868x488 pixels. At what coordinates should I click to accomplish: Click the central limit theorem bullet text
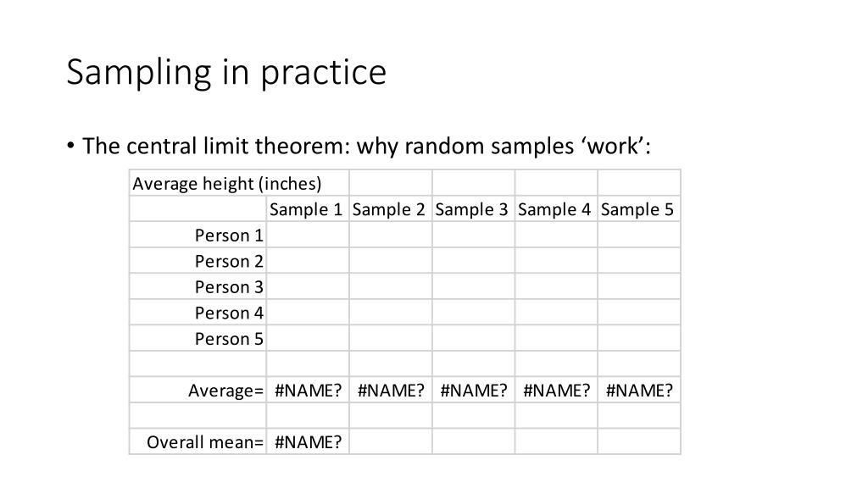click(x=366, y=146)
